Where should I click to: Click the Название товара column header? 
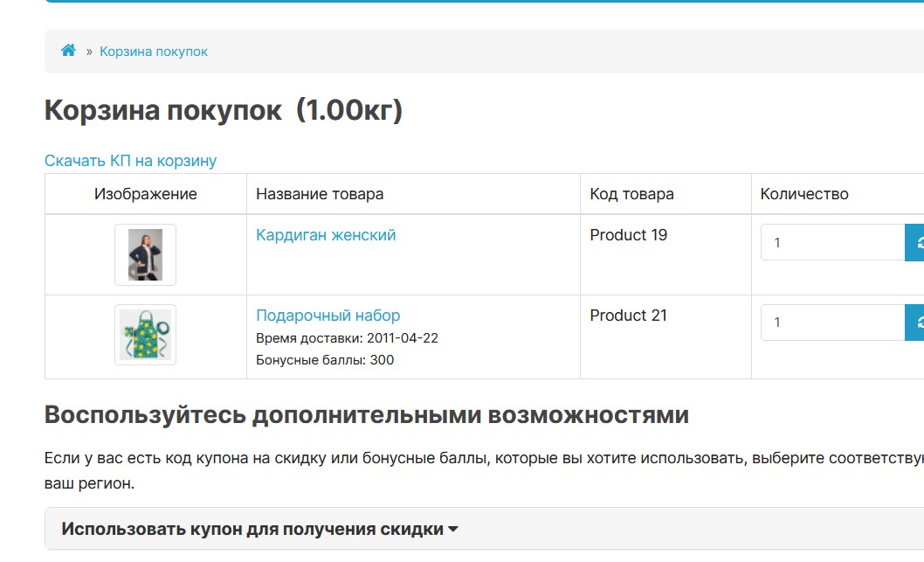pyautogui.click(x=320, y=194)
